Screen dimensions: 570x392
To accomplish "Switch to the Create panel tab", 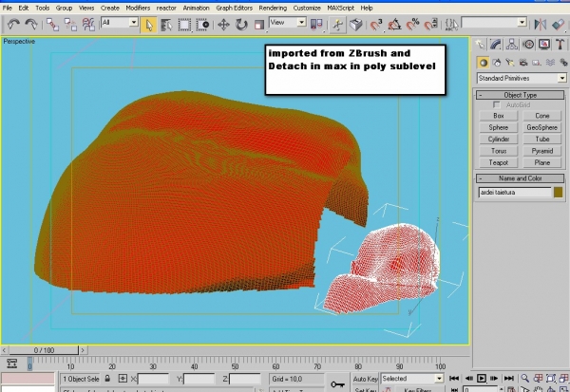I will (480, 45).
